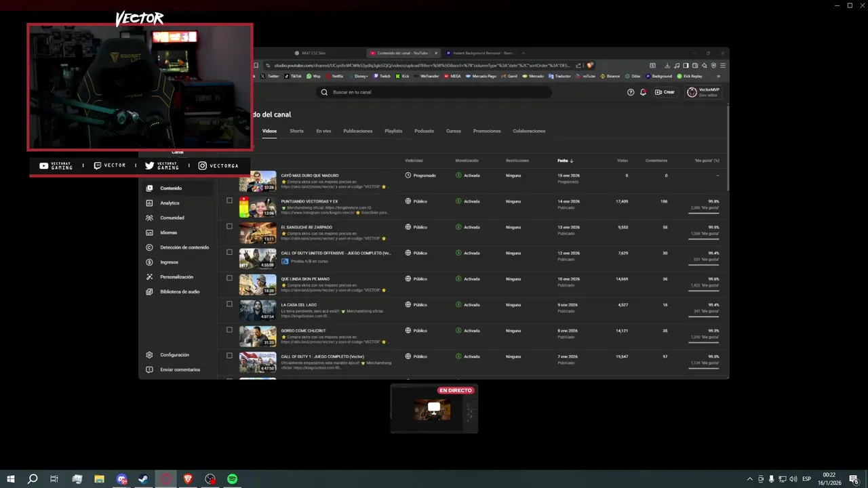Image resolution: width=868 pixels, height=488 pixels.
Task: Open Detección de contenido in sidebar
Action: [x=178, y=247]
